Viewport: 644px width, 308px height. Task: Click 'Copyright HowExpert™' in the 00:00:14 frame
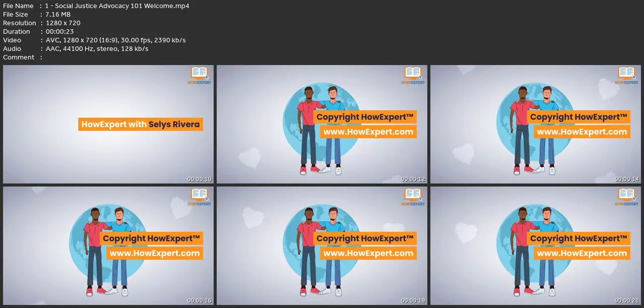click(x=578, y=117)
